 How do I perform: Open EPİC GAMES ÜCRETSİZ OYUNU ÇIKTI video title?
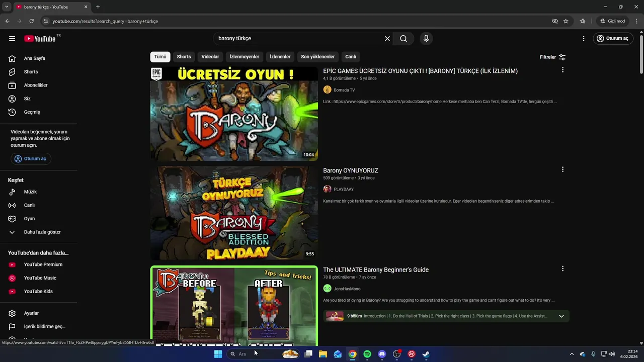(420, 71)
